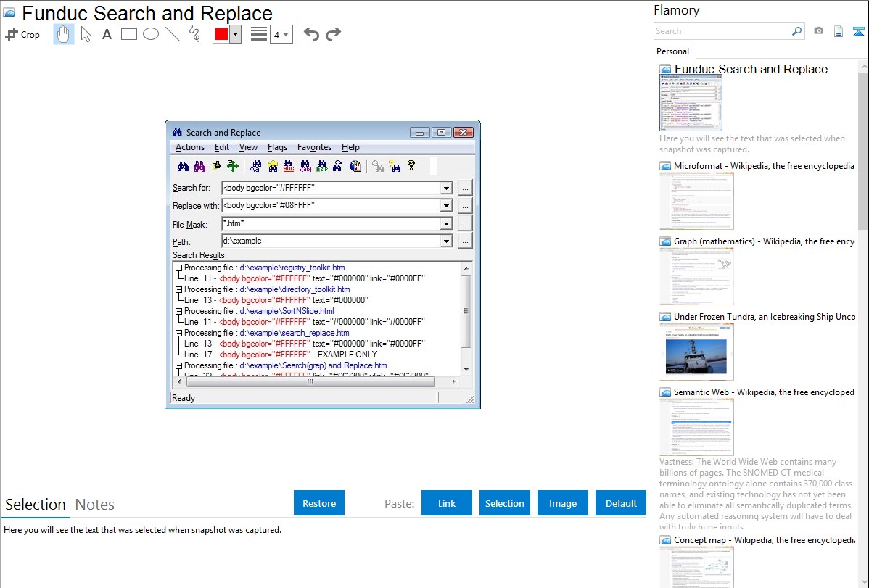
Task: Select the freehand scribble tool
Action: click(x=194, y=34)
